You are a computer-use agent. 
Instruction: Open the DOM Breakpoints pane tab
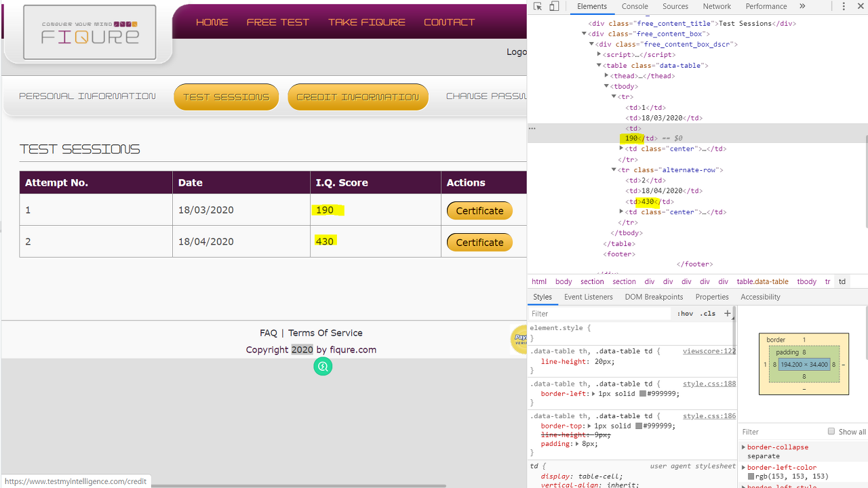654,297
